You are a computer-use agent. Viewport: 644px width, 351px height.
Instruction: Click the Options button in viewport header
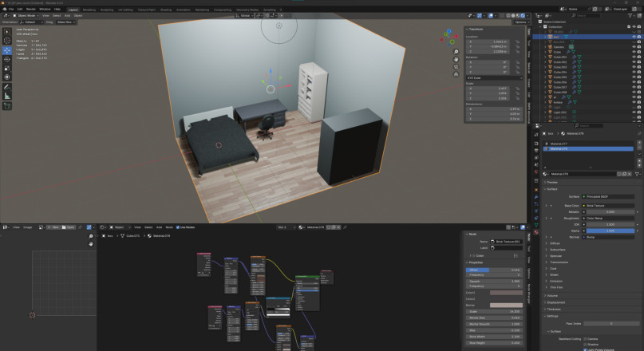[520, 22]
